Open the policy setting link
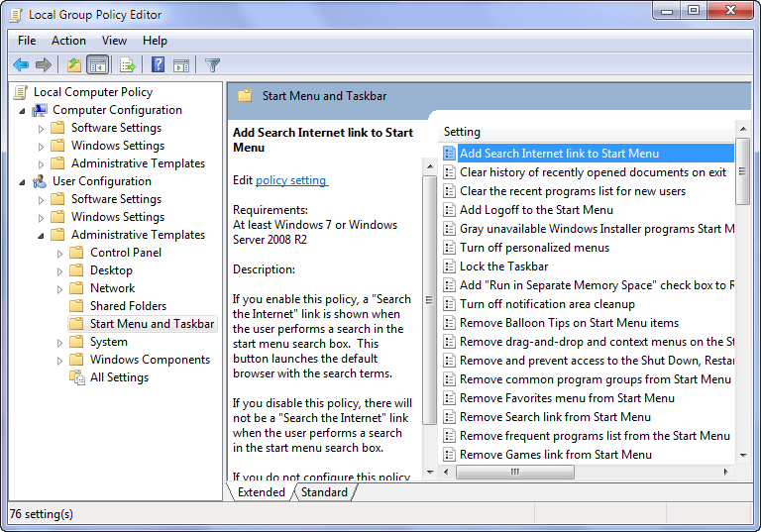This screenshot has height=532, width=761. point(290,180)
